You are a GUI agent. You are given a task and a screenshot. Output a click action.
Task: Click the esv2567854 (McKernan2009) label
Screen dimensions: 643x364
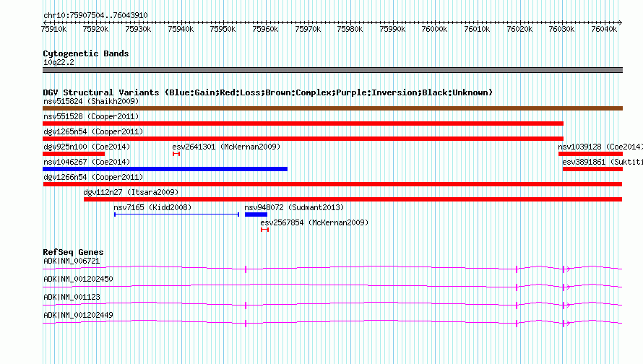coord(314,222)
